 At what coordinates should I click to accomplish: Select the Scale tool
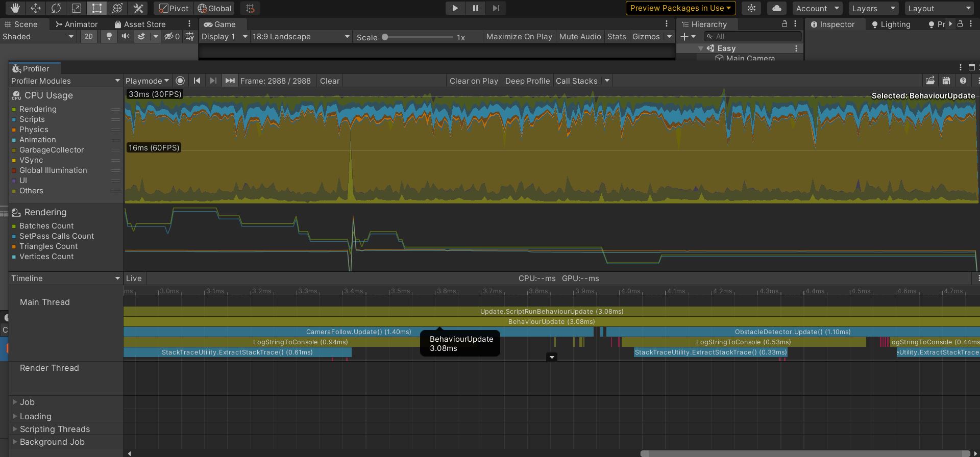77,8
